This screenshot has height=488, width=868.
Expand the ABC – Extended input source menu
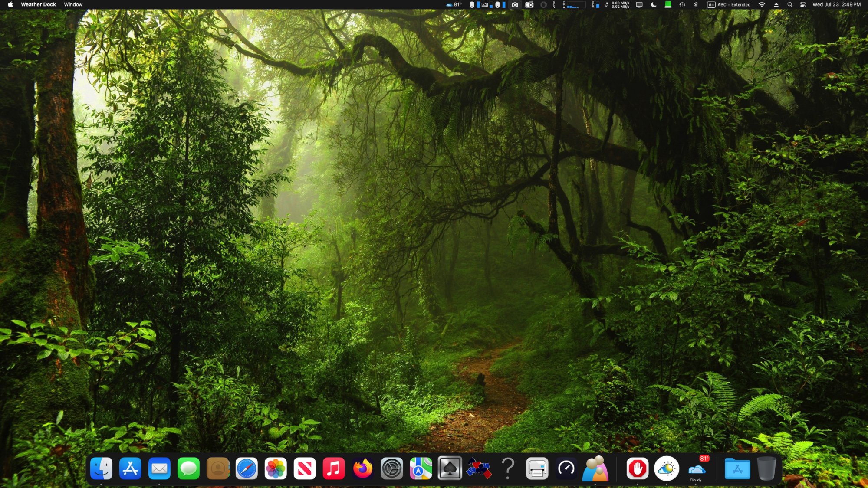pyautogui.click(x=729, y=5)
